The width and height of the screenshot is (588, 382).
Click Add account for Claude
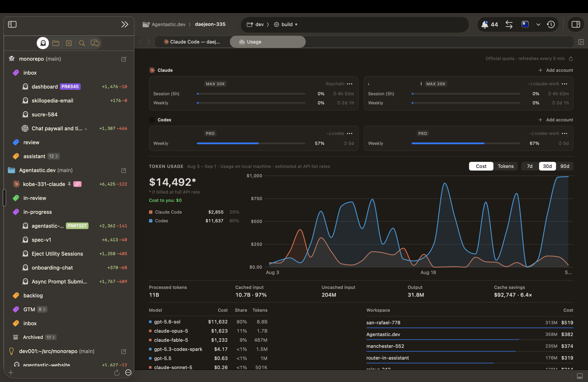[x=556, y=70]
